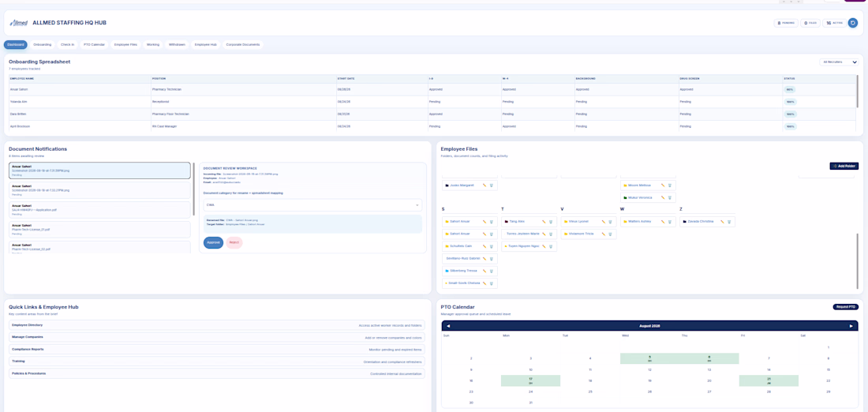868x412 pixels.
Task: Click the Active count pill
Action: (x=834, y=23)
